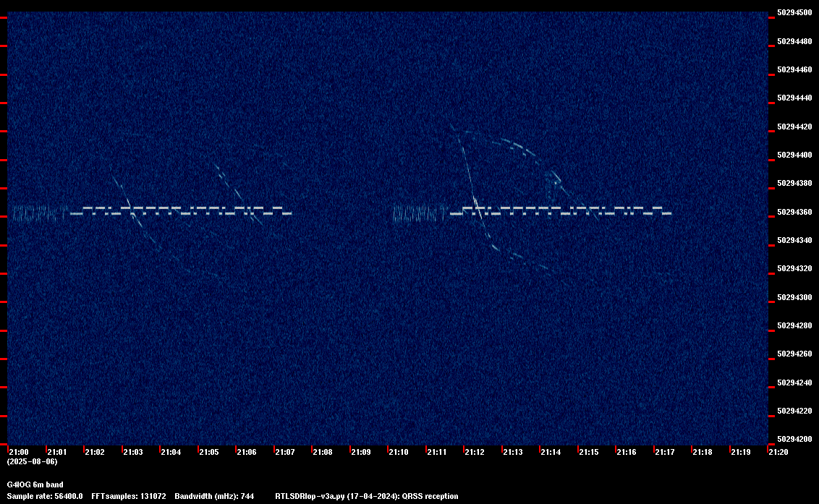Viewport: 819px width, 504px height.
Task: Click the 21:00 time axis label
Action: (19, 452)
